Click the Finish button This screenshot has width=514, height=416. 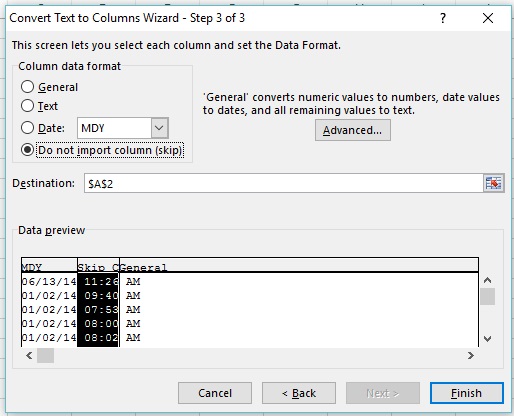click(466, 393)
